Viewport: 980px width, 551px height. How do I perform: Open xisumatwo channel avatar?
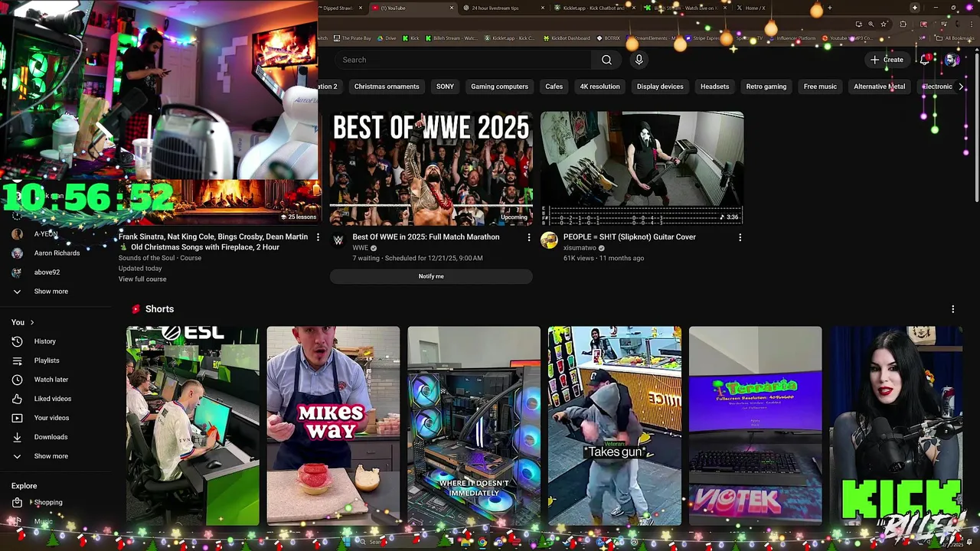[549, 241]
